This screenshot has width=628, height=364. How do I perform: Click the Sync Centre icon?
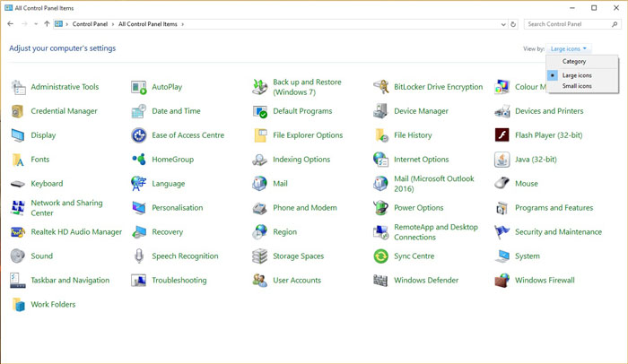pyautogui.click(x=381, y=256)
